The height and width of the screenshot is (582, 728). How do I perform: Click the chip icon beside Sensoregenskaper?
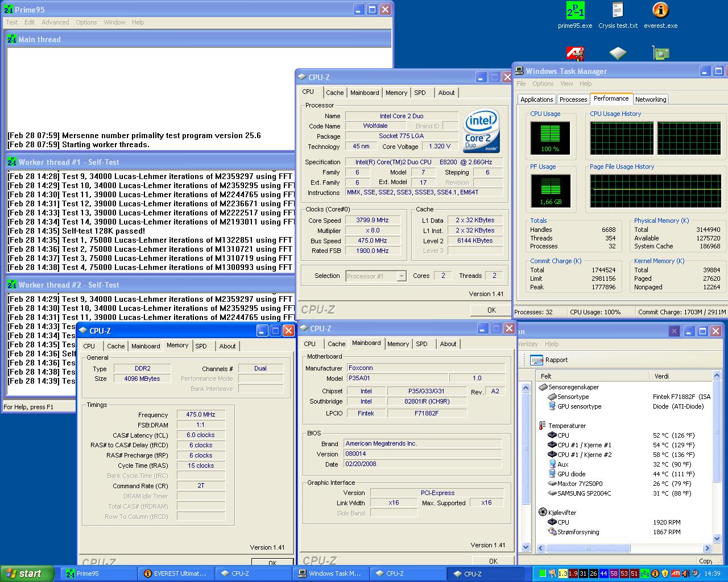coord(543,387)
